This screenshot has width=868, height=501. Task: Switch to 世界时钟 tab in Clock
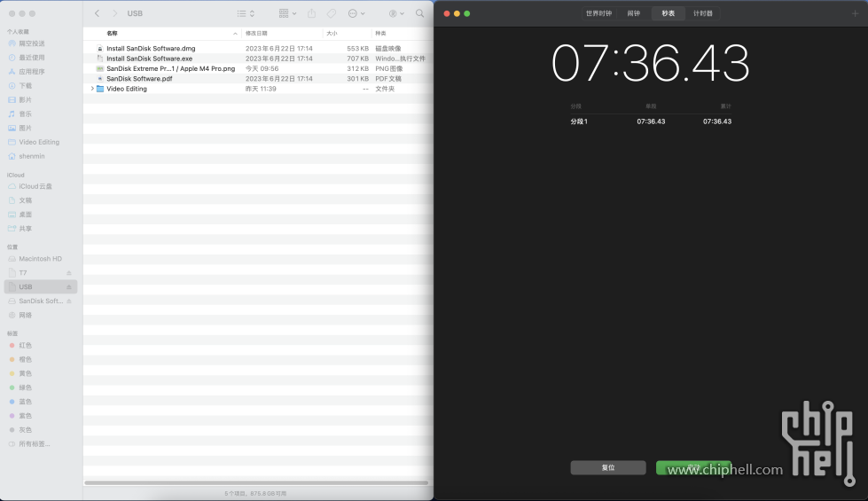click(x=599, y=13)
